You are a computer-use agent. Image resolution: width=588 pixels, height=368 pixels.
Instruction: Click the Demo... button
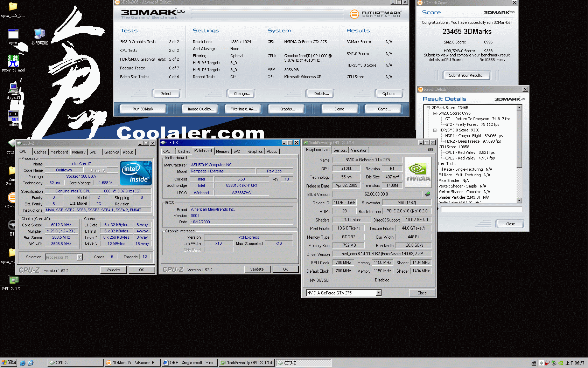(341, 109)
